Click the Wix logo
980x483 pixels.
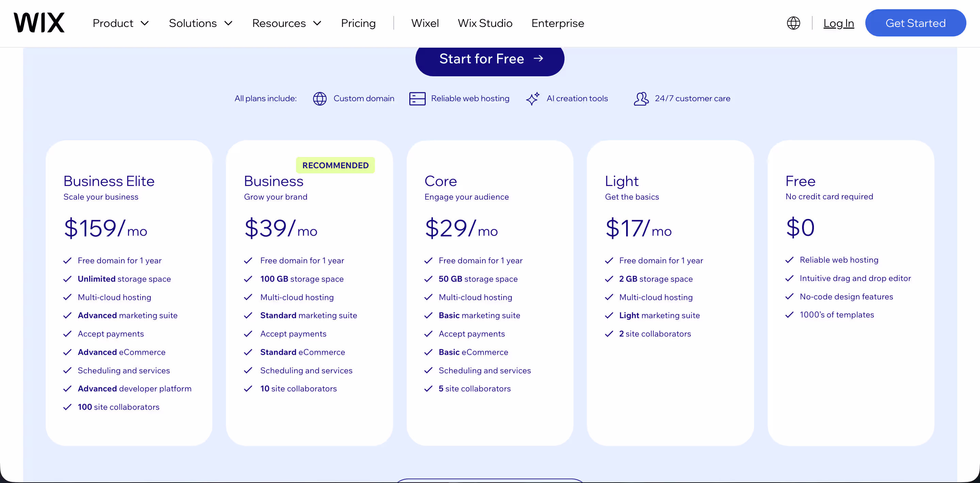[x=39, y=23]
